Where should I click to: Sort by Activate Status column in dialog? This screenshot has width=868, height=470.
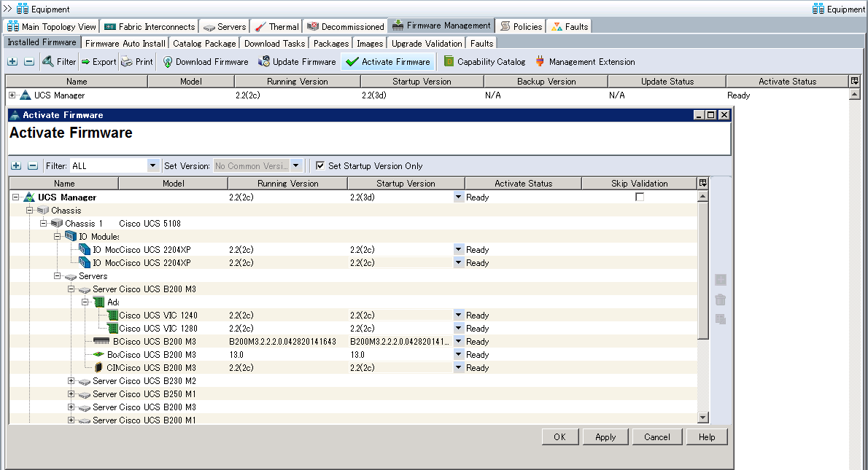tap(523, 183)
